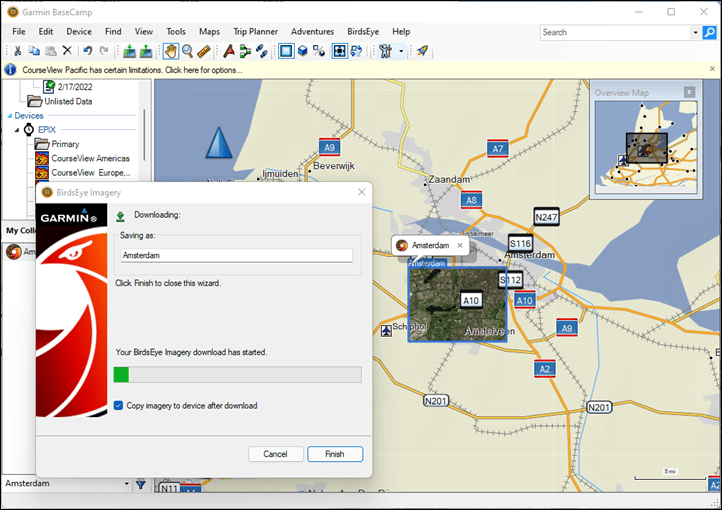The width and height of the screenshot is (722, 510).
Task: Open the Device menu
Action: point(79,32)
